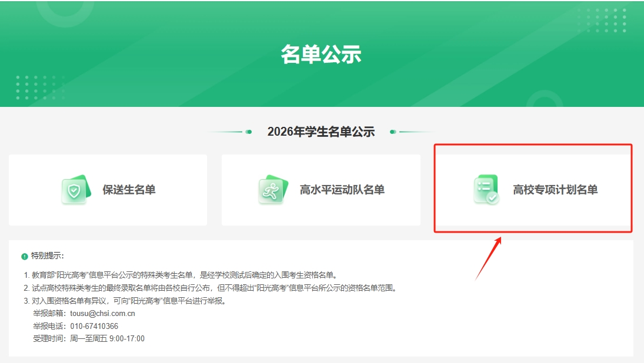This screenshot has height=363, width=644.
Task: Click the checklist icon for 高校专项计划名单
Action: pyautogui.click(x=486, y=190)
